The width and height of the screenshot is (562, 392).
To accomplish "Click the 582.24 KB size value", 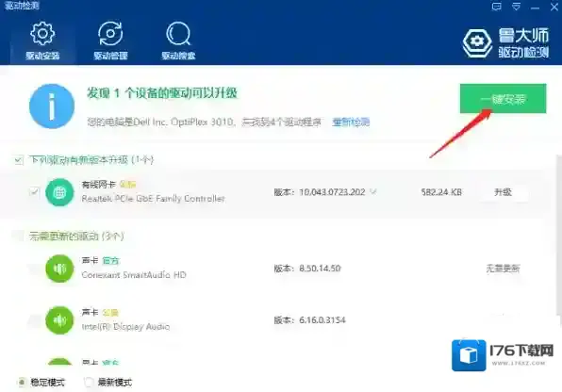I will tap(441, 192).
